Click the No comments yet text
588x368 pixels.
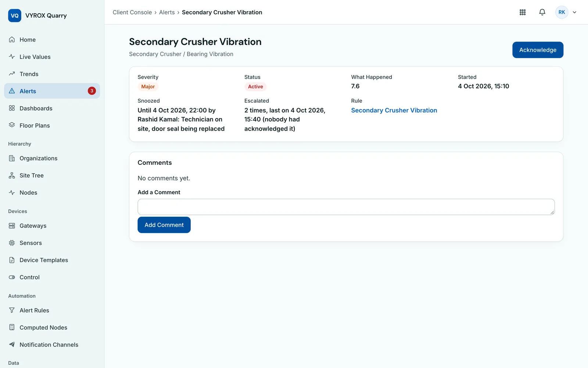click(164, 178)
